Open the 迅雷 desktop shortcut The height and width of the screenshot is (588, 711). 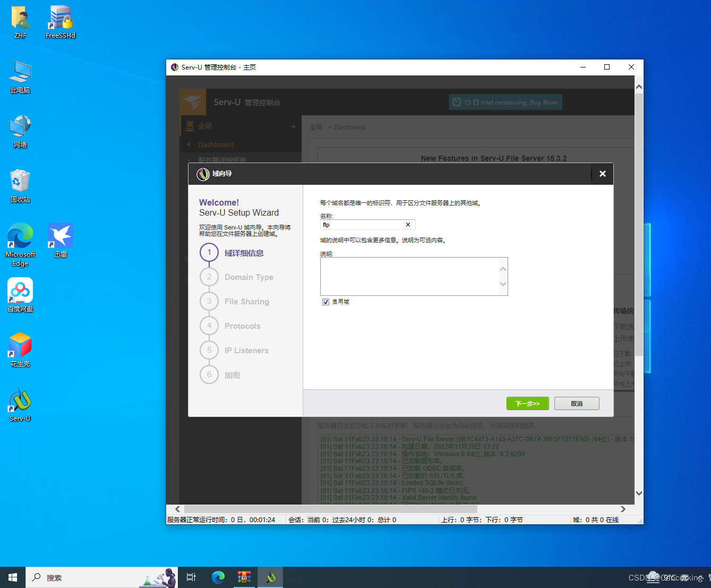click(x=61, y=241)
